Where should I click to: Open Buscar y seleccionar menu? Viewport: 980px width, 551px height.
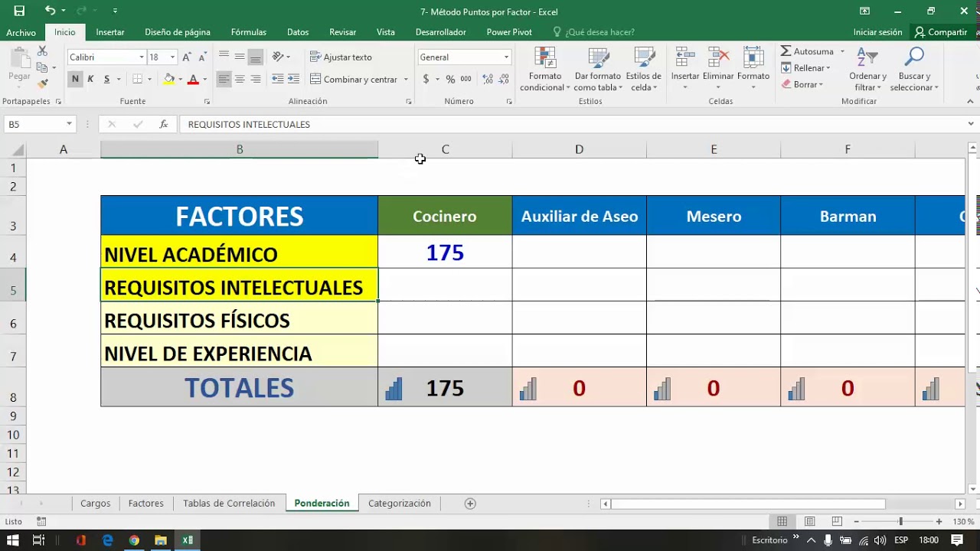[914, 70]
